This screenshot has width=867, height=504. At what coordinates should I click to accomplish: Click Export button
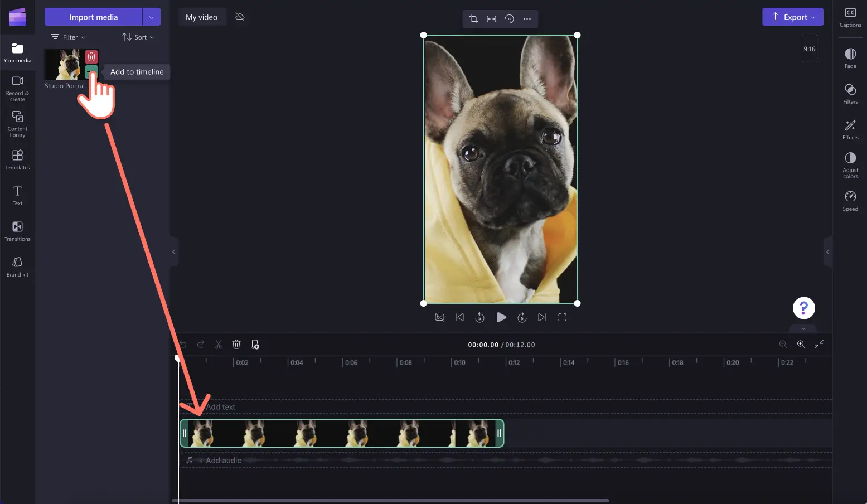pyautogui.click(x=793, y=17)
